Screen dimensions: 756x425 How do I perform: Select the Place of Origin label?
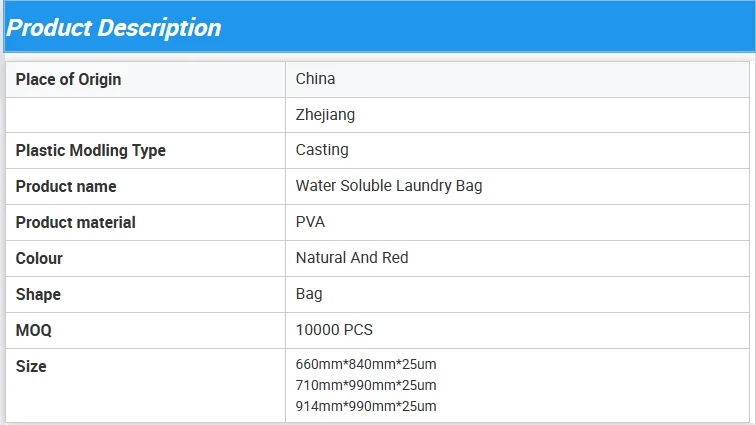[68, 79]
